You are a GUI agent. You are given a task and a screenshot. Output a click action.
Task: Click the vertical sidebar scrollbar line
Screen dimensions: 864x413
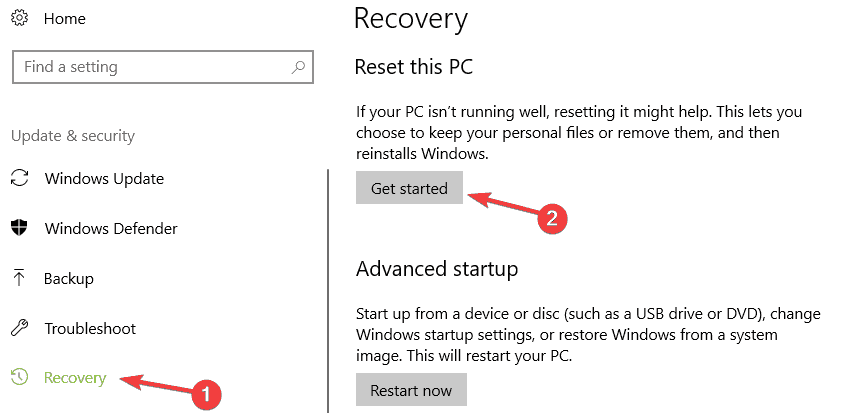328,291
